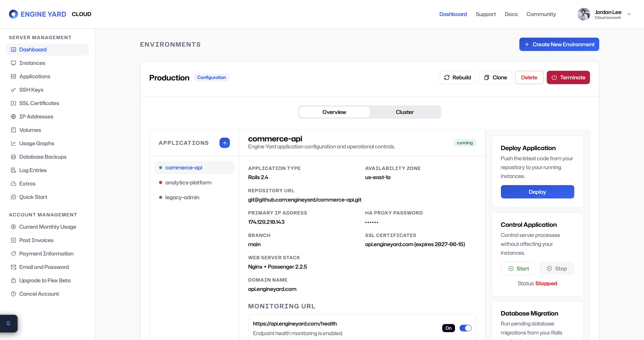This screenshot has width=644, height=340.
Task: Click the Rails 2.4 application type
Action: coord(258,177)
